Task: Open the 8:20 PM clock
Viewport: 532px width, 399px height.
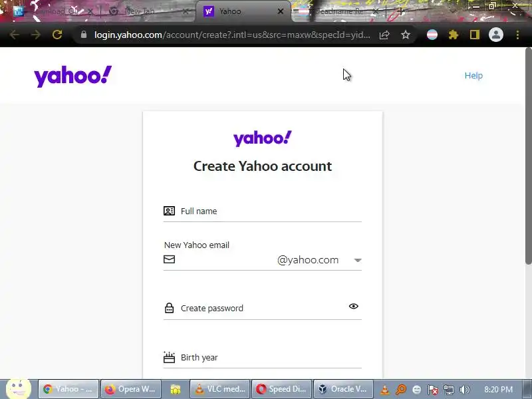Action: 498,390
